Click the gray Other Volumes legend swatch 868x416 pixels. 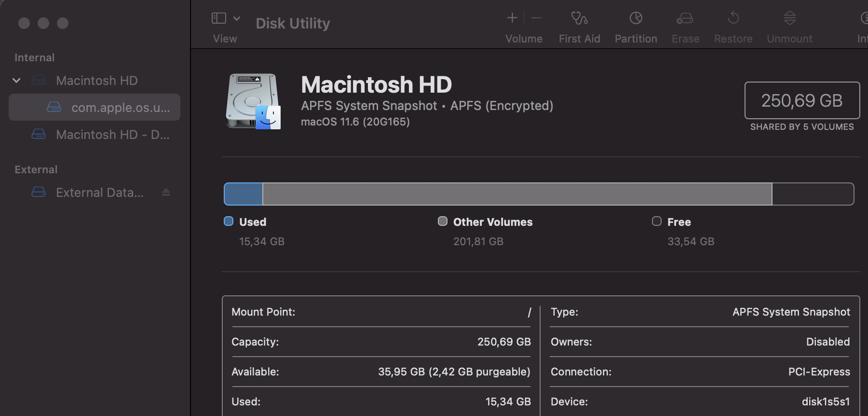(x=443, y=221)
